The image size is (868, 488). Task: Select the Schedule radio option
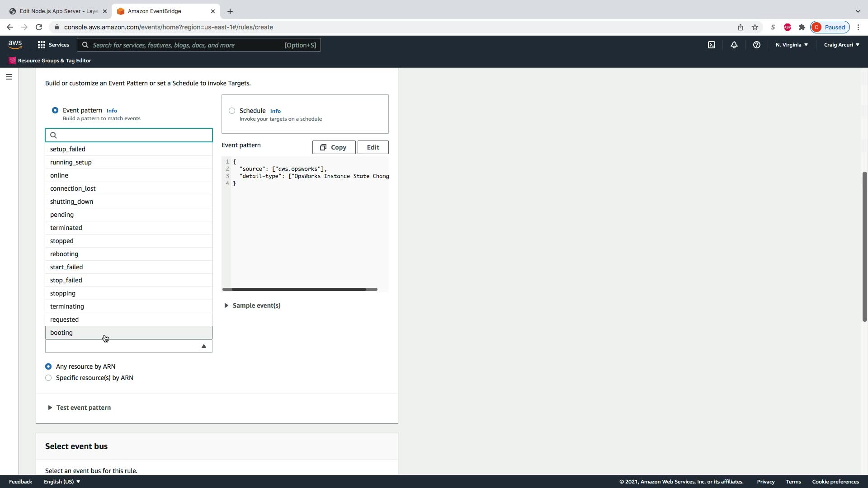pos(232,111)
